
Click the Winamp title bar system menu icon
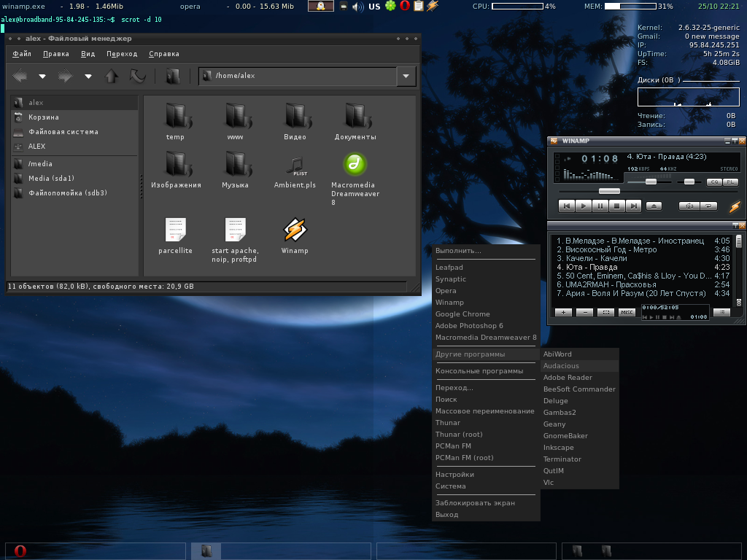(554, 141)
